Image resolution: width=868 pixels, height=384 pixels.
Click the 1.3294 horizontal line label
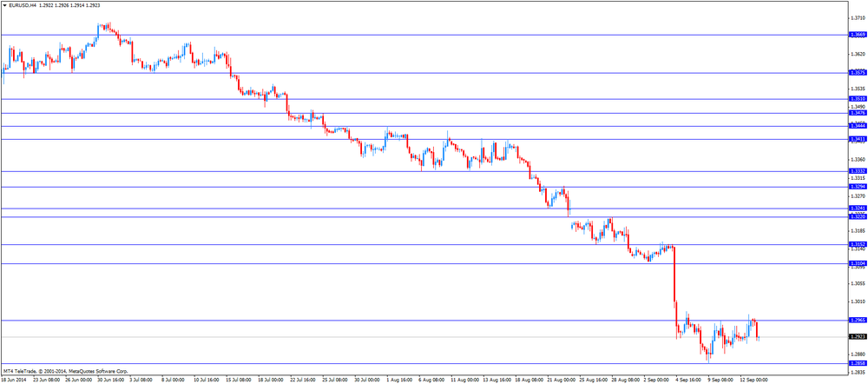tap(857, 187)
